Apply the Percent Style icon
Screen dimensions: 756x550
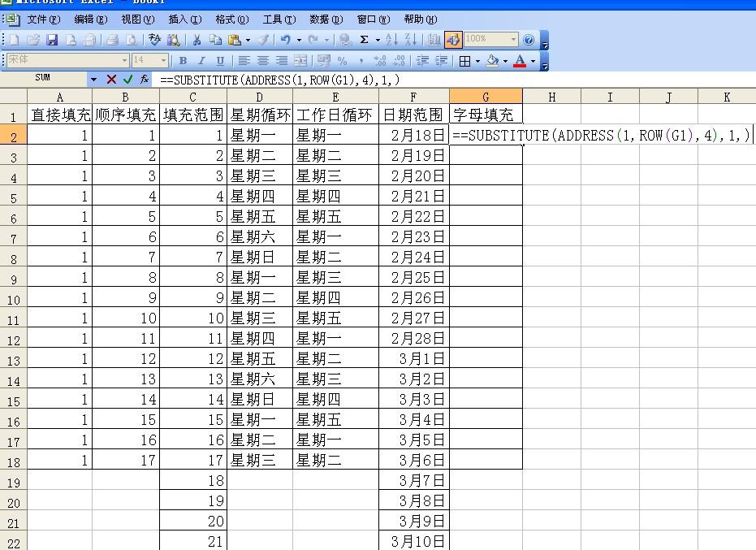[343, 61]
